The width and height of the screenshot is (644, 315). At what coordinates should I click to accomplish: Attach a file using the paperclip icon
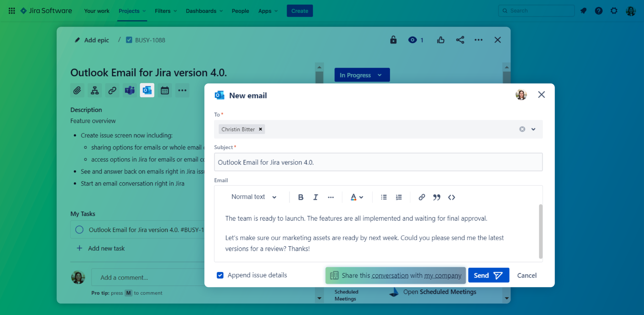pyautogui.click(x=77, y=90)
